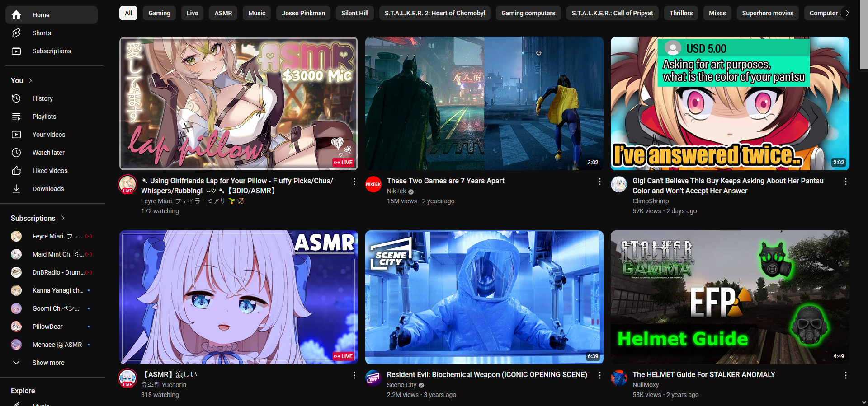
Task: Select the Gaming filter chip
Action: (160, 13)
